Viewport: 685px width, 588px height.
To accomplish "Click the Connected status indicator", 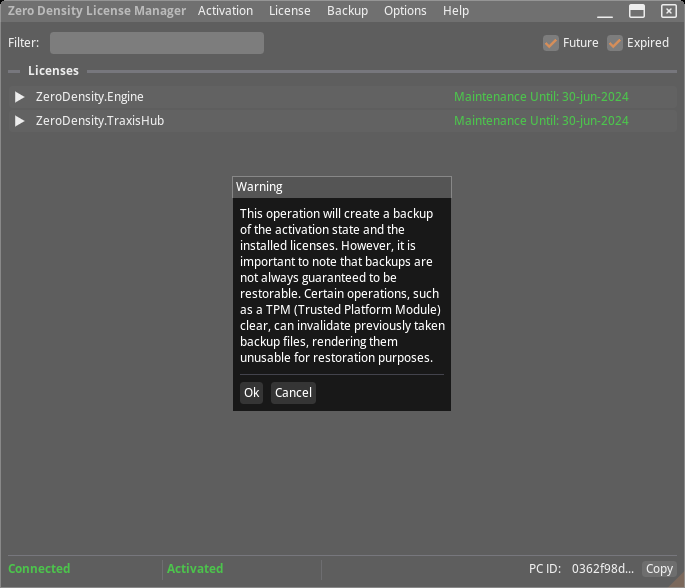I will click(39, 569).
